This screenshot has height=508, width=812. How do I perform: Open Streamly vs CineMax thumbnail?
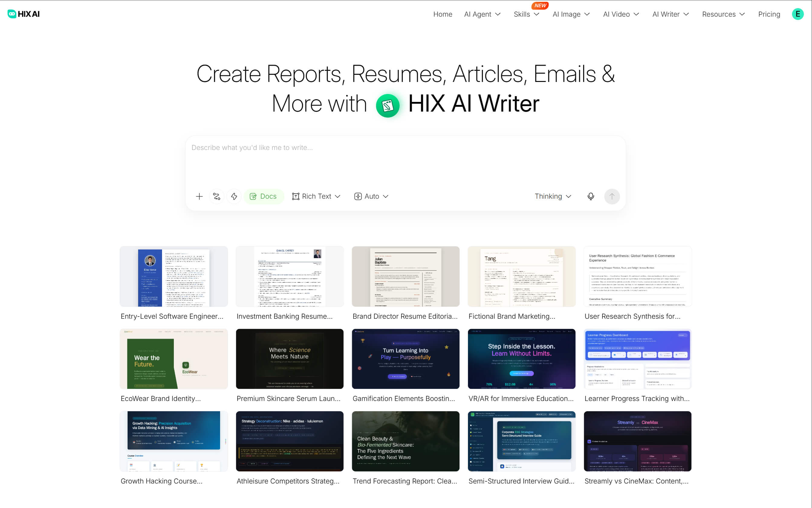click(637, 441)
